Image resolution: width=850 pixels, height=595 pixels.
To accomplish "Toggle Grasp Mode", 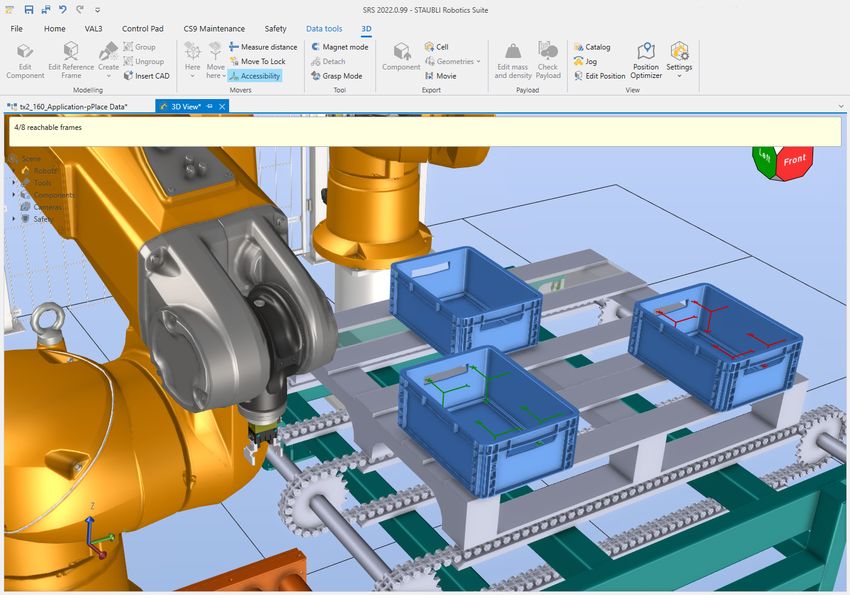I will tap(336, 76).
